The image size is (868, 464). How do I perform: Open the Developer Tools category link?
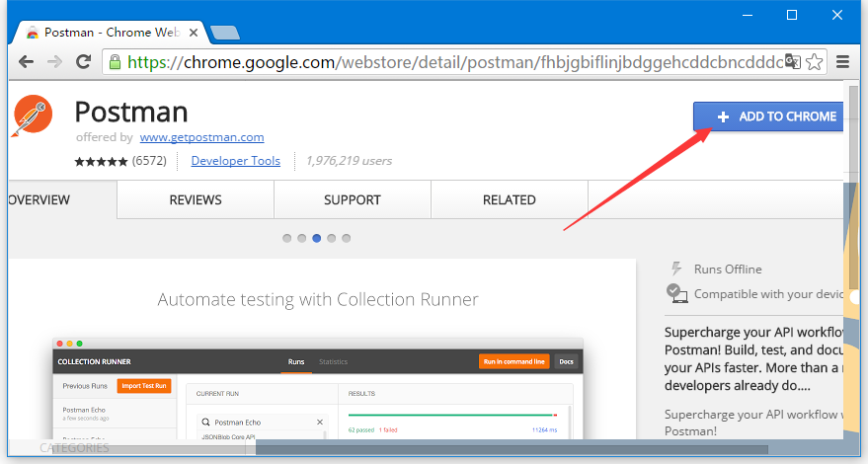tap(236, 161)
